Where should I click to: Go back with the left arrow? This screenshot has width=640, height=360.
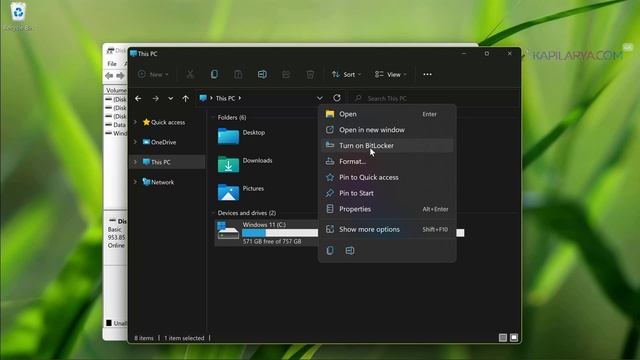coord(138,98)
